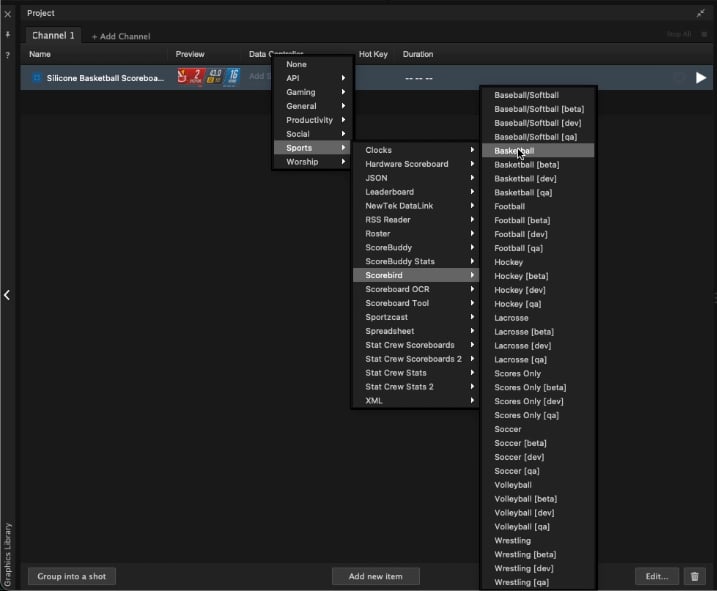This screenshot has height=591, width=717.
Task: Open the Edit... button
Action: pos(657,576)
